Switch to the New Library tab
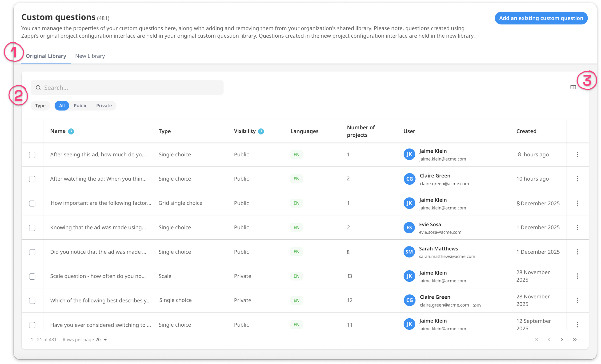 (90, 56)
